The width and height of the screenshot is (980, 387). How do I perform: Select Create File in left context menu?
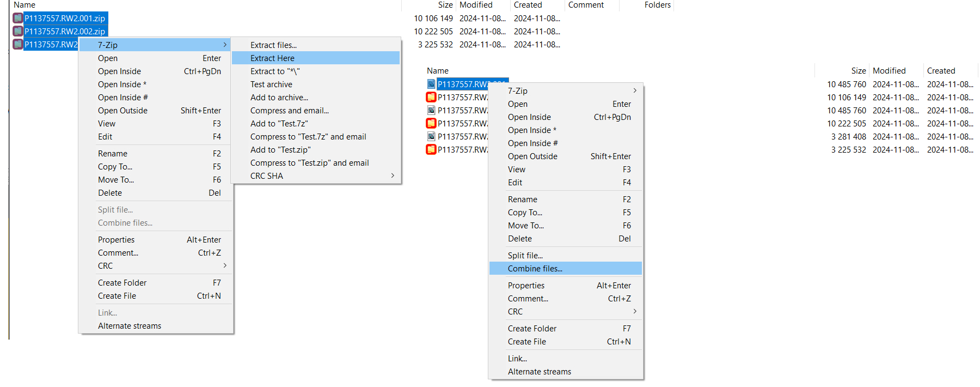click(156, 295)
